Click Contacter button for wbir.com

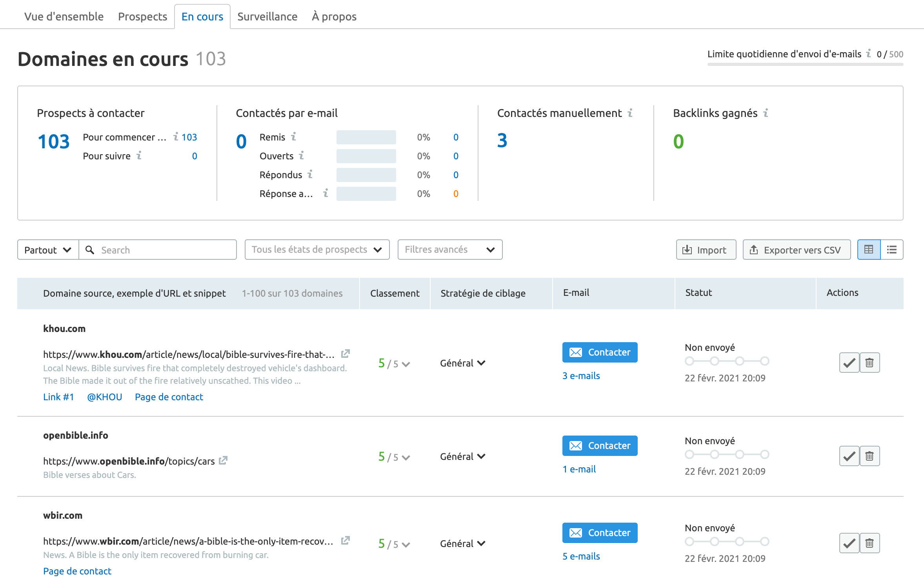coord(600,533)
